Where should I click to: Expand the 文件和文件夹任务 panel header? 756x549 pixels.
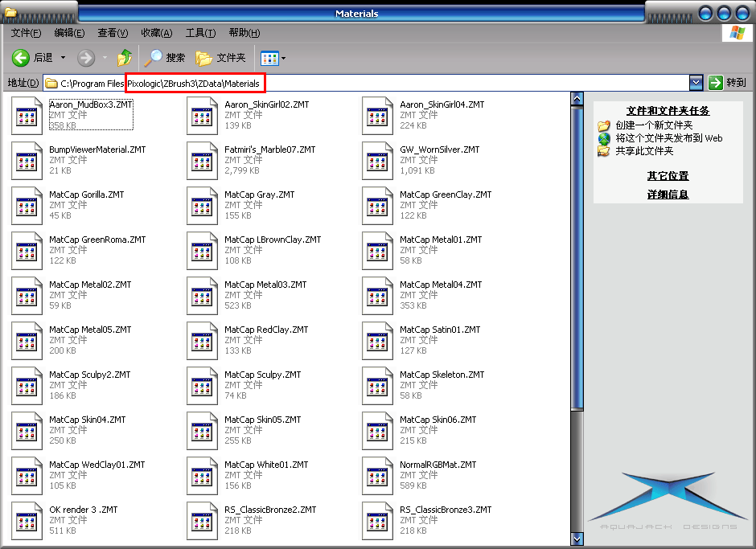(668, 111)
